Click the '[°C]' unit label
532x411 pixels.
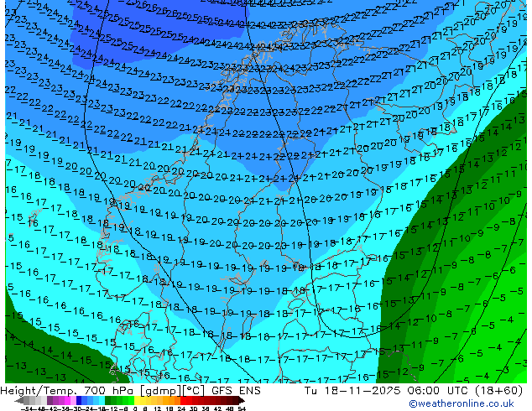coord(194,391)
